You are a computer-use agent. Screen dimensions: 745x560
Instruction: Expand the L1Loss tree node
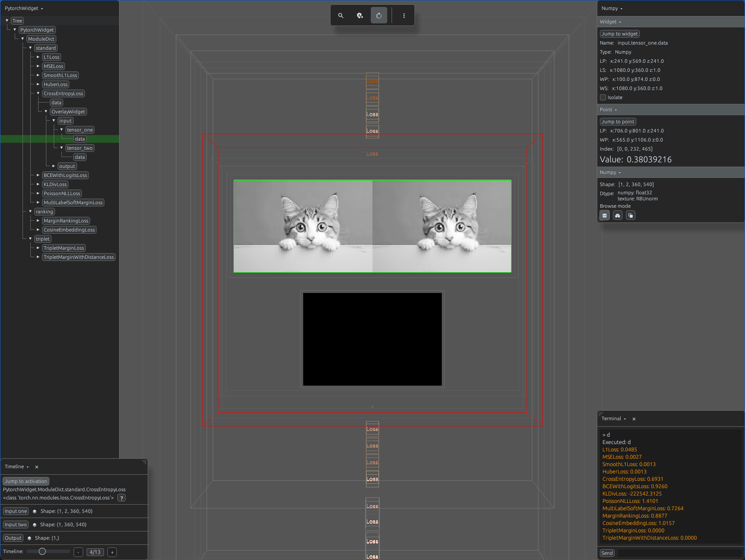(x=38, y=57)
